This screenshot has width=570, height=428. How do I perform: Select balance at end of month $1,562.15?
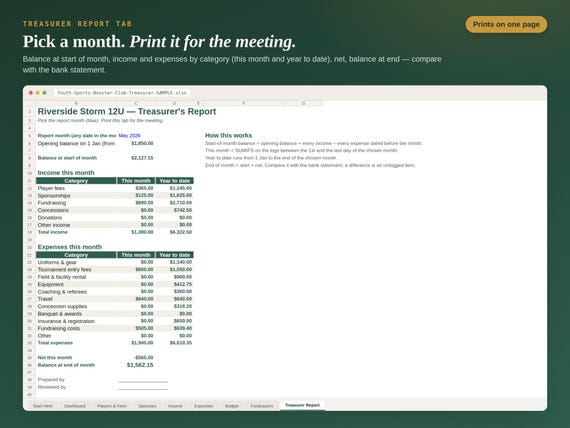click(140, 365)
